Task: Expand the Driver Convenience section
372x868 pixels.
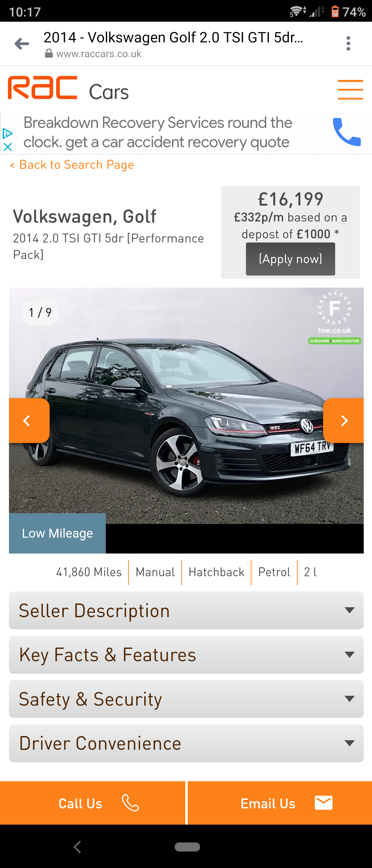Action: [x=186, y=743]
